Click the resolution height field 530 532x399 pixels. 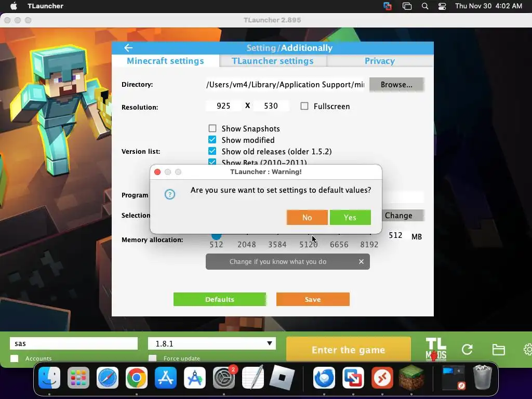click(x=271, y=106)
